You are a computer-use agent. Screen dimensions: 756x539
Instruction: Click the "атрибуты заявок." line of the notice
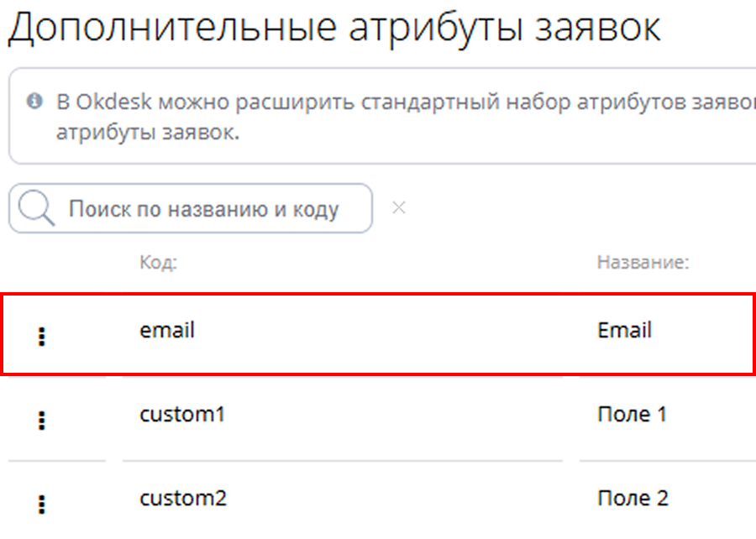pos(148,133)
